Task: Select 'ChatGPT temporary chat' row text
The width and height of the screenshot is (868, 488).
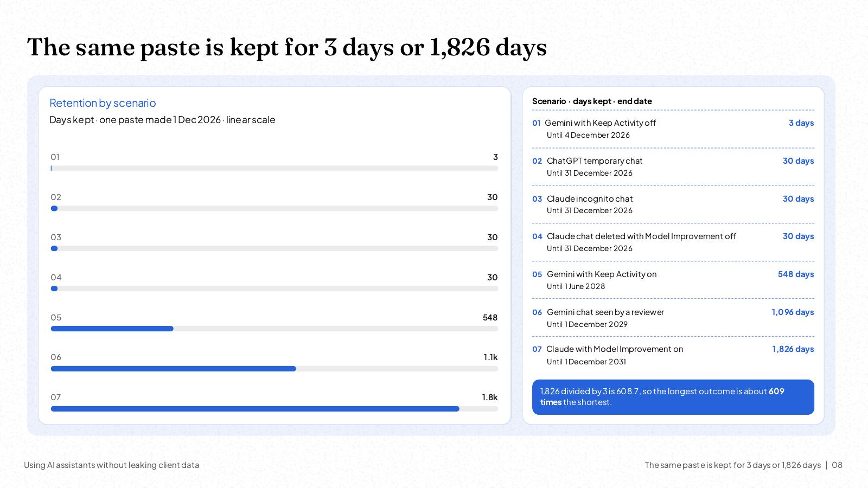Action: click(595, 161)
